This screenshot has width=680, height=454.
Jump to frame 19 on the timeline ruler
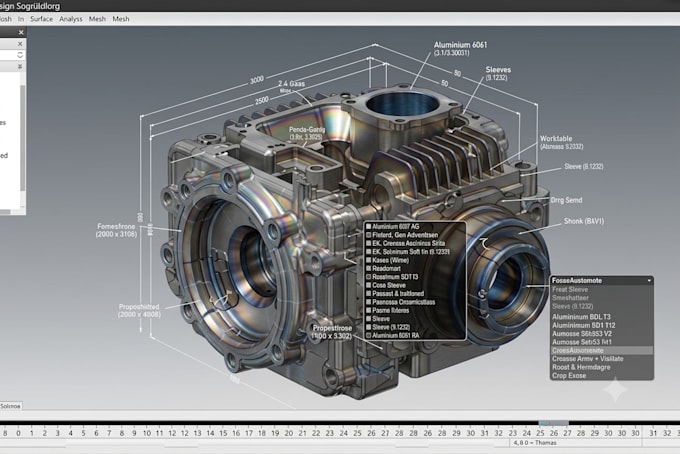275,433
